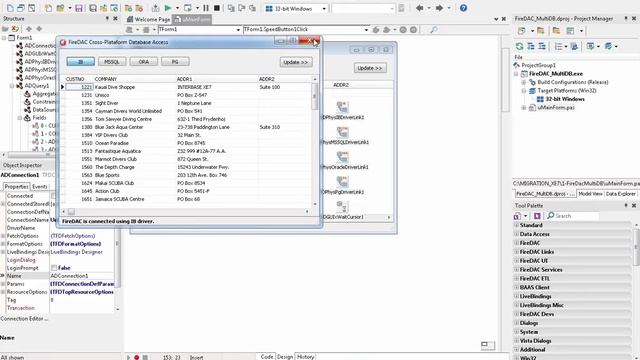Screen dimensions: 640x360
Task: Toggle the IB driver speed button
Action: pos(81,62)
